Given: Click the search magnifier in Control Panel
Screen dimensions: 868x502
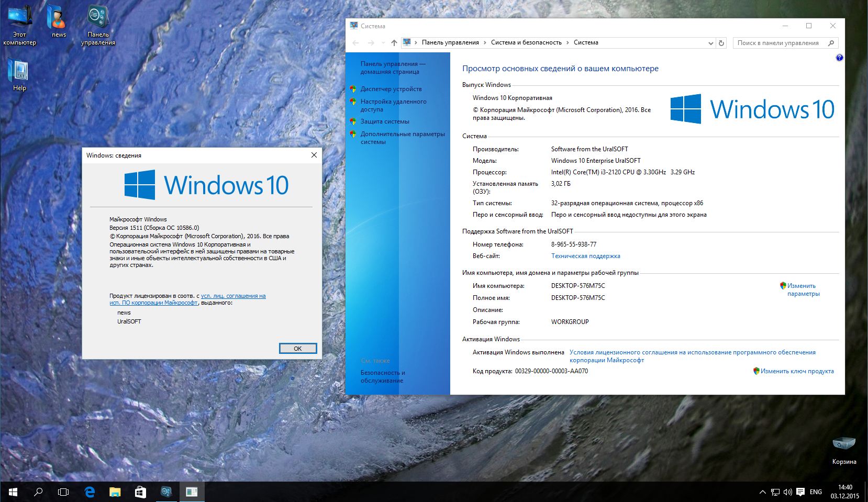Looking at the screenshot, I should (x=831, y=43).
